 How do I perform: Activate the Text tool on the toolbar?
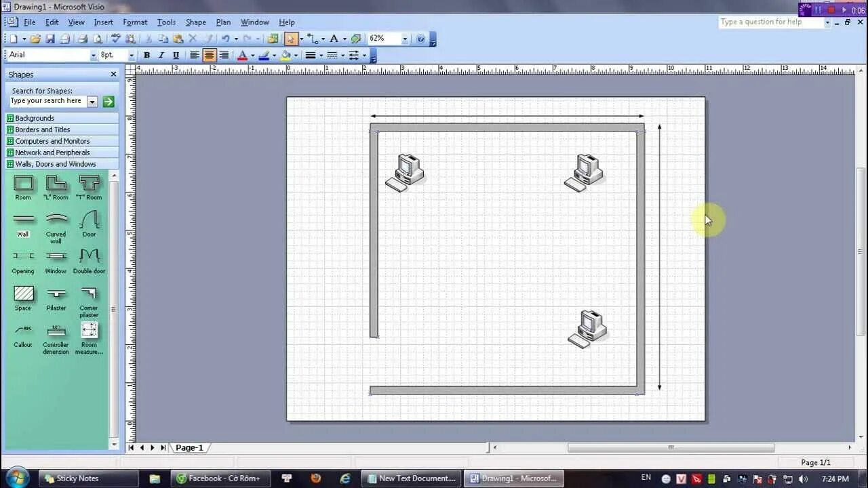point(335,39)
